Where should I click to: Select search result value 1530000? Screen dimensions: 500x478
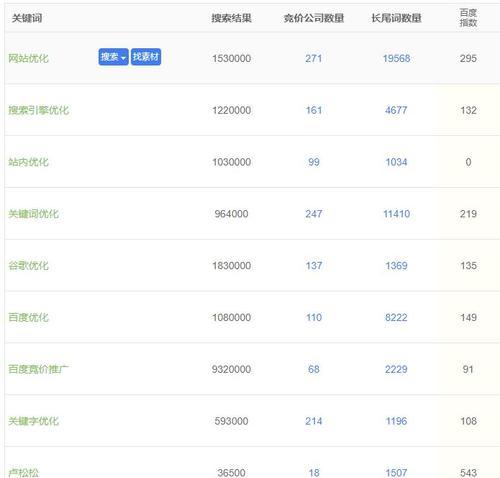232,58
